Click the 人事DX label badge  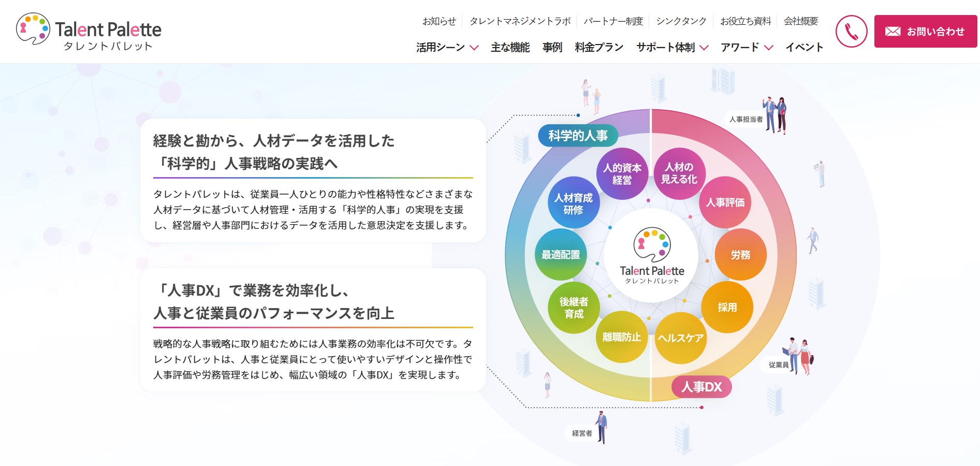[701, 387]
